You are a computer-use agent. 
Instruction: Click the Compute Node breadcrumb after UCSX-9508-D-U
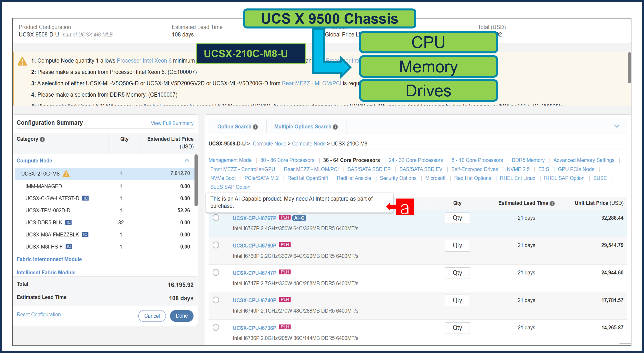coord(269,144)
